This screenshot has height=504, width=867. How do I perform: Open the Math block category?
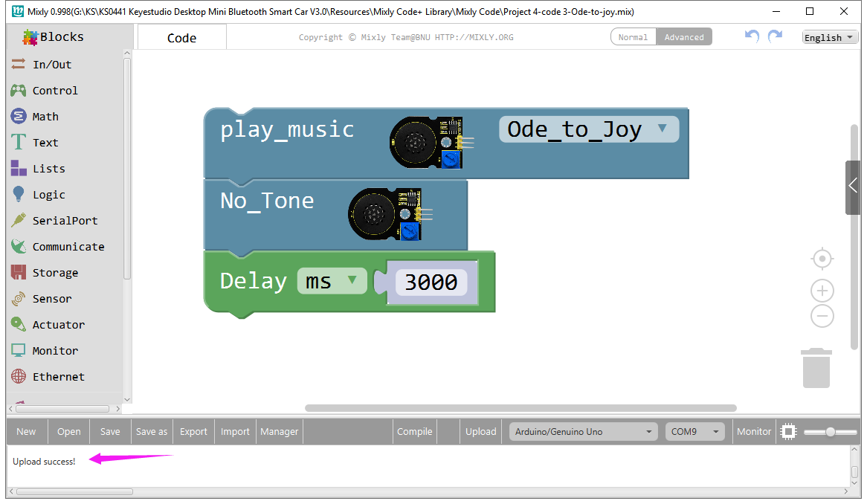point(45,117)
